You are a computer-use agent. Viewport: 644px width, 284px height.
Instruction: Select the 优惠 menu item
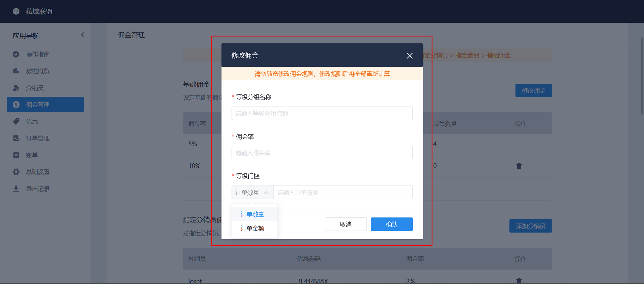coord(45,122)
